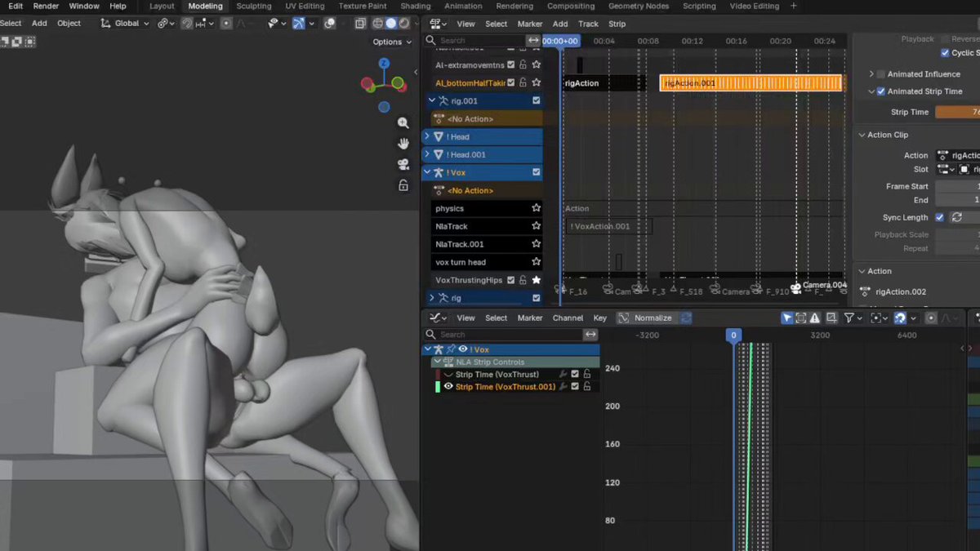Click the pan hand icon in viewport
980x551 pixels.
tap(403, 144)
